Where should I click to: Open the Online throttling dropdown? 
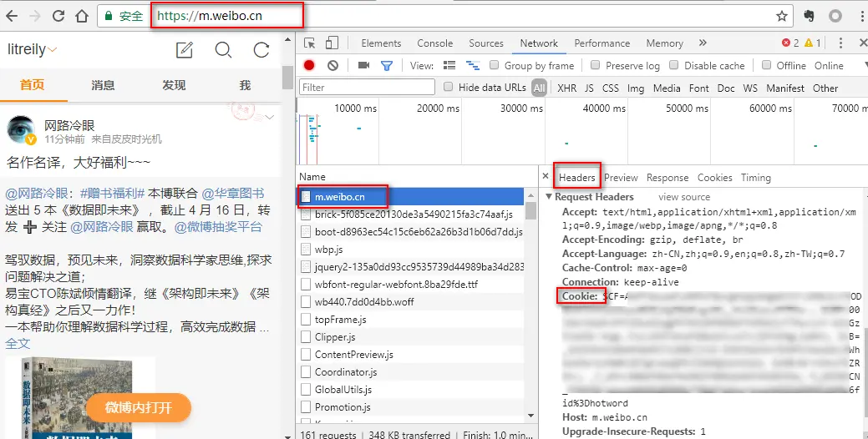[x=829, y=66]
